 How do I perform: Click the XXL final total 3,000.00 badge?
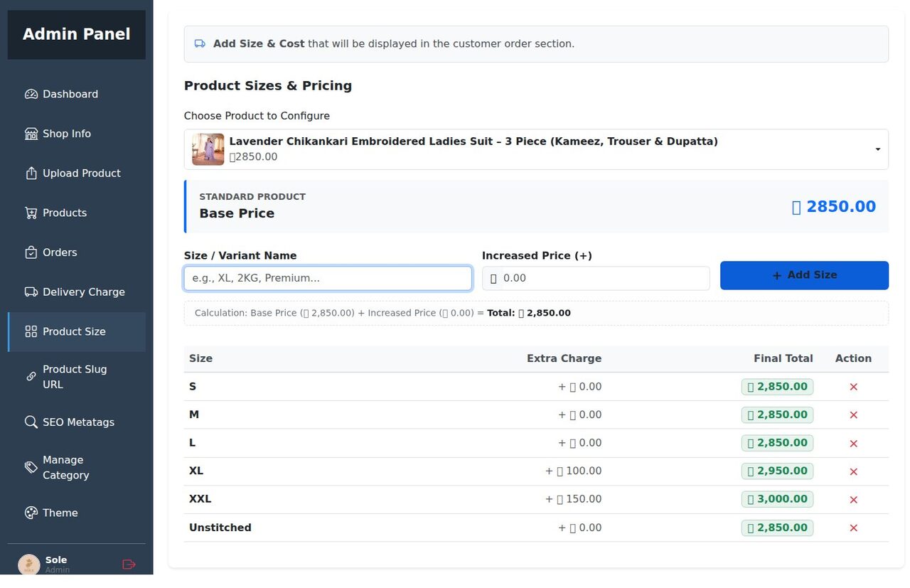tap(777, 499)
